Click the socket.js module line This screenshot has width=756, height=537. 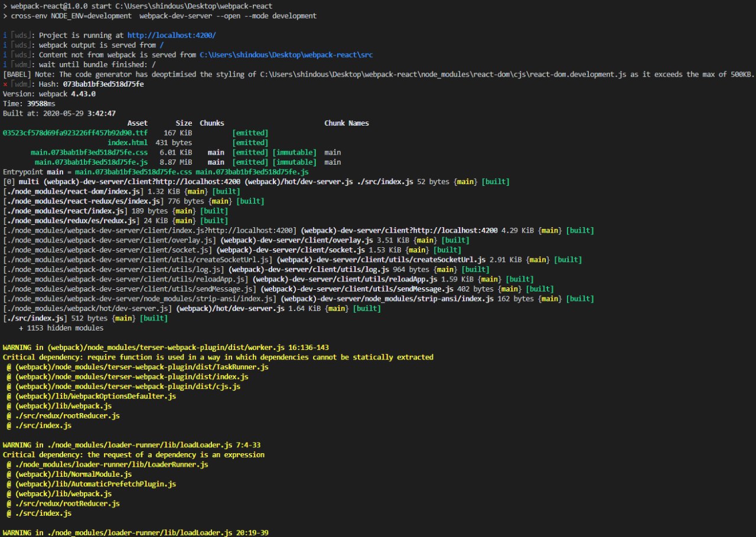[232, 250]
